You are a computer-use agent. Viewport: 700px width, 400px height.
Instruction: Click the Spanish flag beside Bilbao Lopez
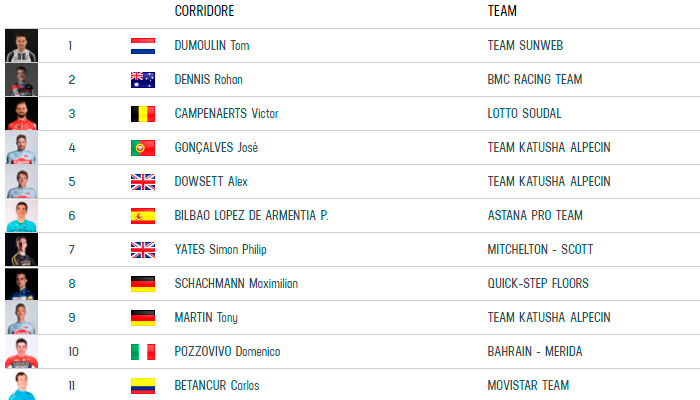tap(143, 216)
